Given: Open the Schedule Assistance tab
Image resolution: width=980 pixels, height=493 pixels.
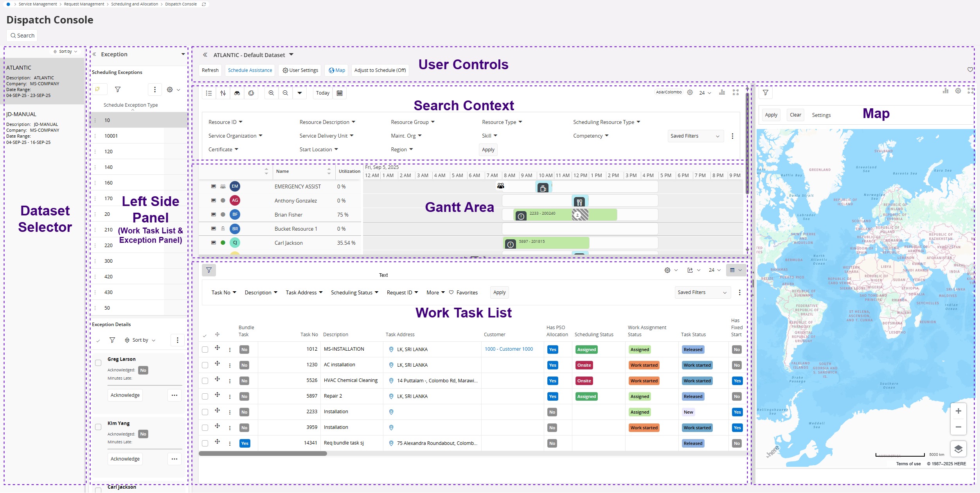Looking at the screenshot, I should (250, 70).
